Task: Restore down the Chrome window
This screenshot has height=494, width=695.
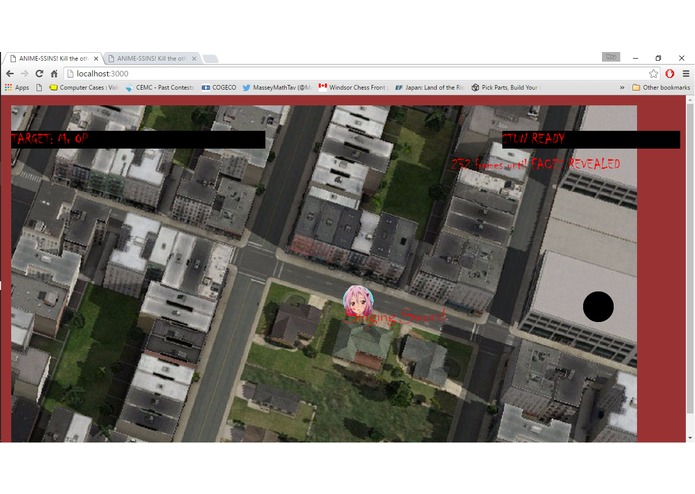Action: click(x=658, y=58)
